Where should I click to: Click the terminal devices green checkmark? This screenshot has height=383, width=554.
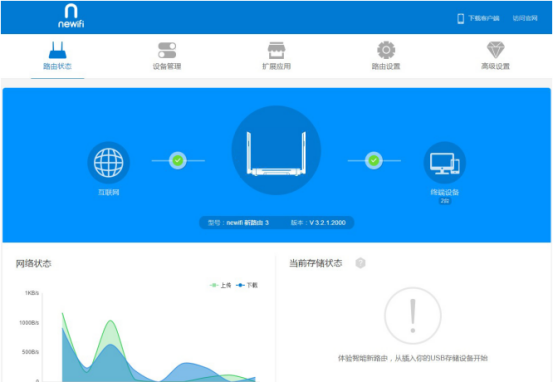[x=374, y=160]
